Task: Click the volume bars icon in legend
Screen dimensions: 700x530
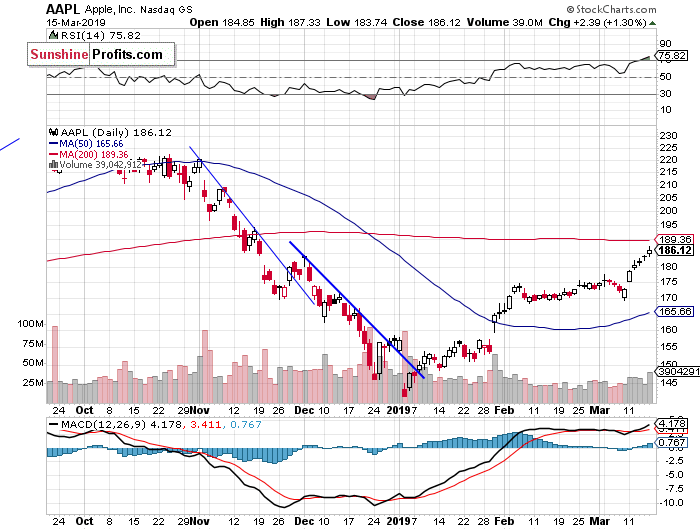Action: point(53,165)
